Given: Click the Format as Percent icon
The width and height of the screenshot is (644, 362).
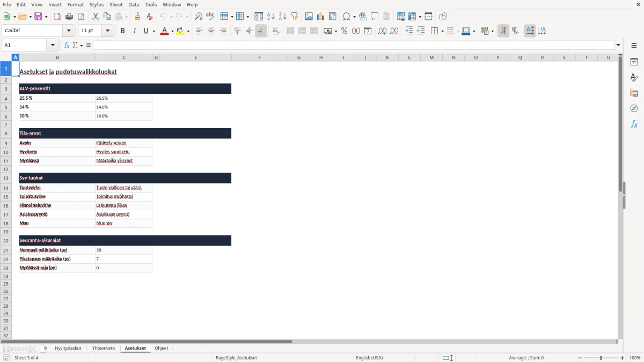Looking at the screenshot, I should click(x=344, y=31).
